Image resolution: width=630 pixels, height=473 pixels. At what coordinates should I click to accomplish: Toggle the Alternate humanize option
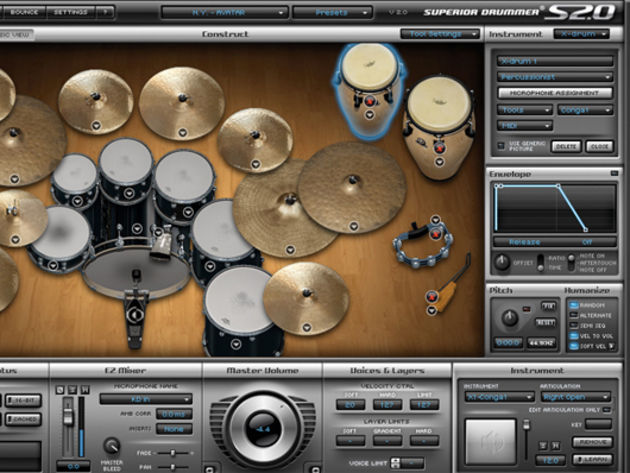[573, 315]
